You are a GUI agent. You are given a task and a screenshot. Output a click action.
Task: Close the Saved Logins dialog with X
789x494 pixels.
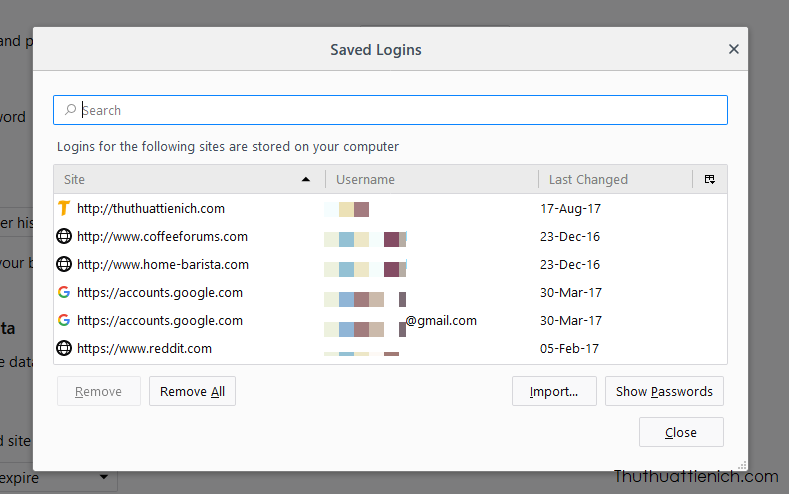coord(733,49)
